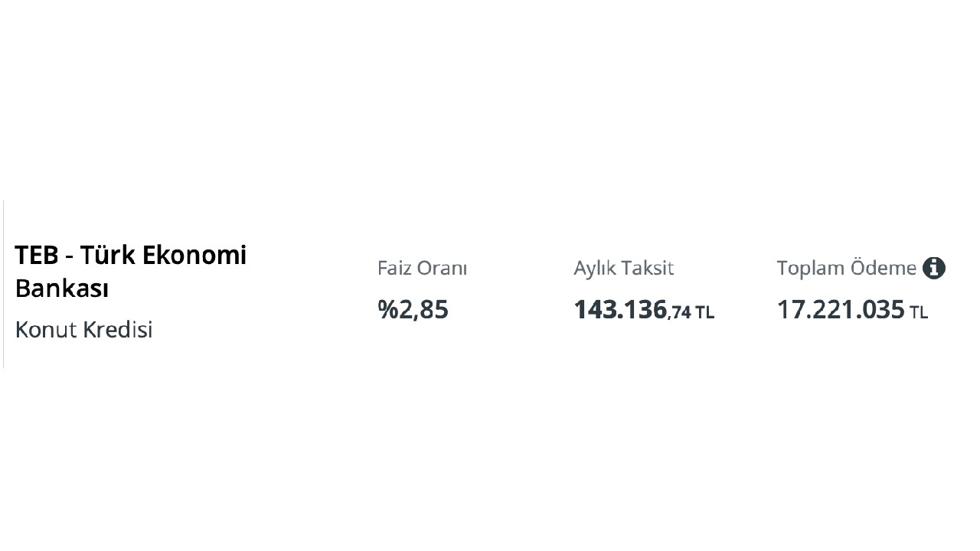Click the info icon beside Toplam Ödeme
This screenshot has height=551, width=980.
[x=934, y=268]
